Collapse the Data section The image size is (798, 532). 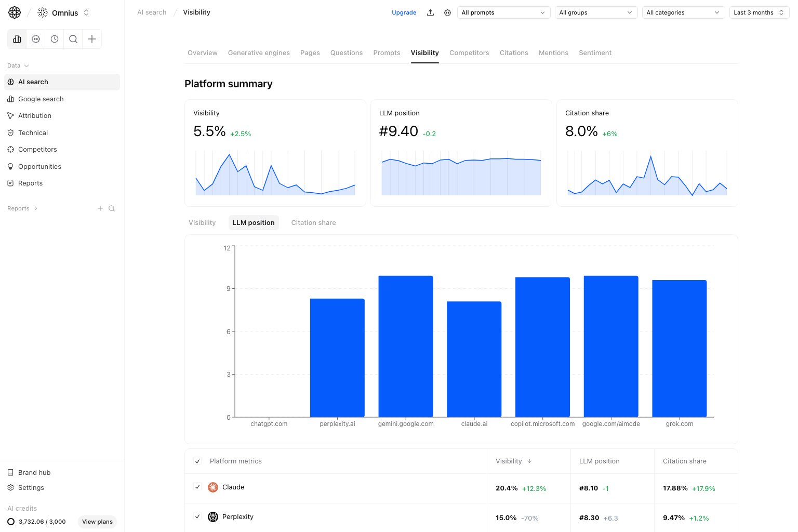click(18, 66)
